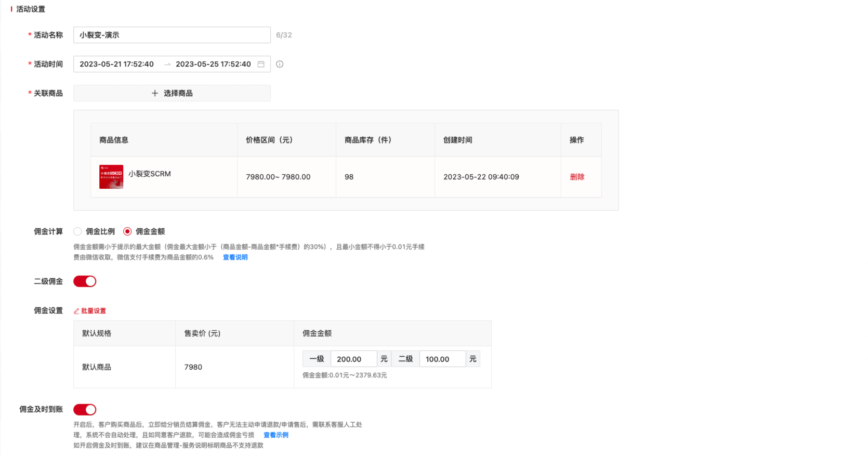Click the calendar icon in activity time field
The width and height of the screenshot is (868, 455).
click(x=261, y=64)
